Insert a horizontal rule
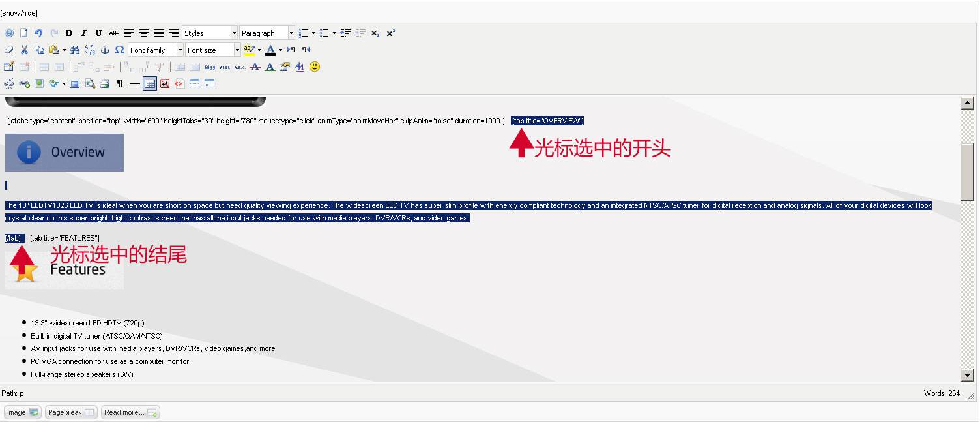 coord(134,83)
